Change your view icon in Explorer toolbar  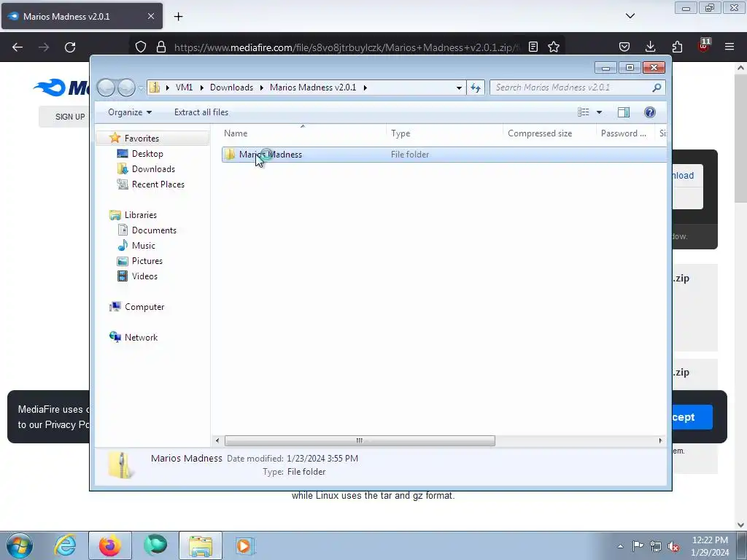tap(583, 112)
